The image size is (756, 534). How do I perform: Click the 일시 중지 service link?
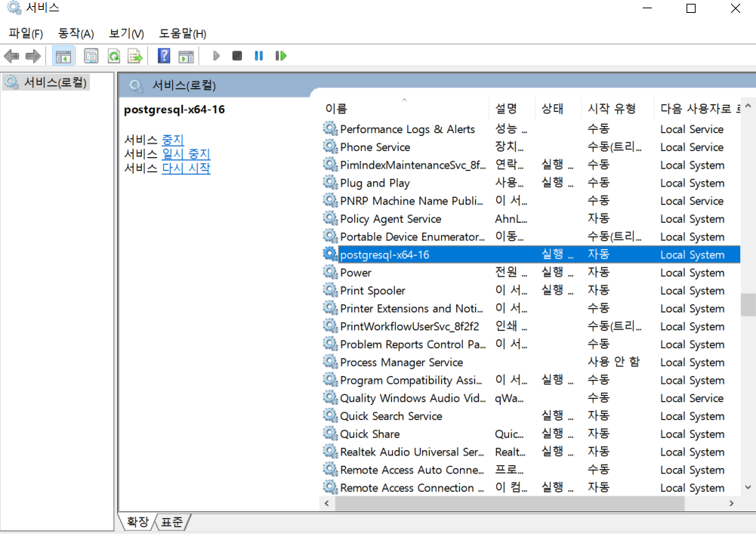[186, 154]
